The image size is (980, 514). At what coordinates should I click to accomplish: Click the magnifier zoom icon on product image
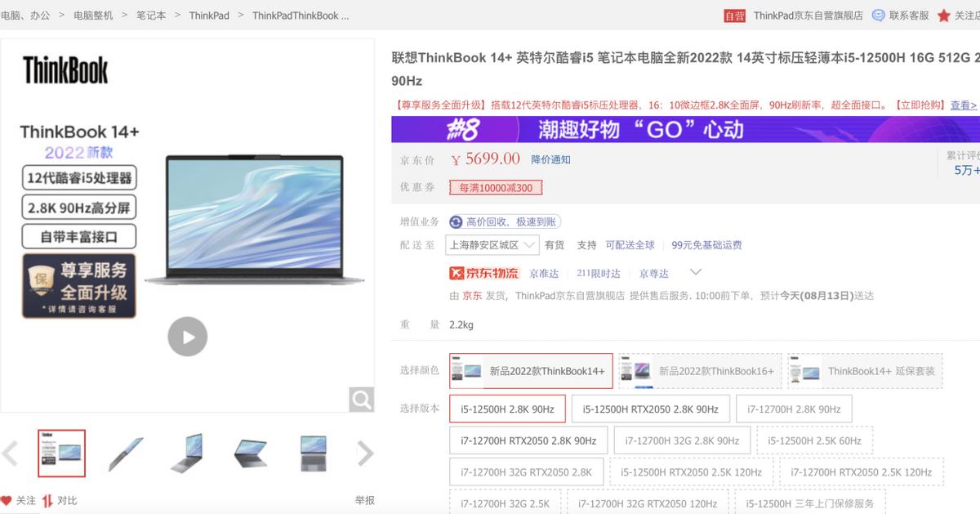pos(360,399)
